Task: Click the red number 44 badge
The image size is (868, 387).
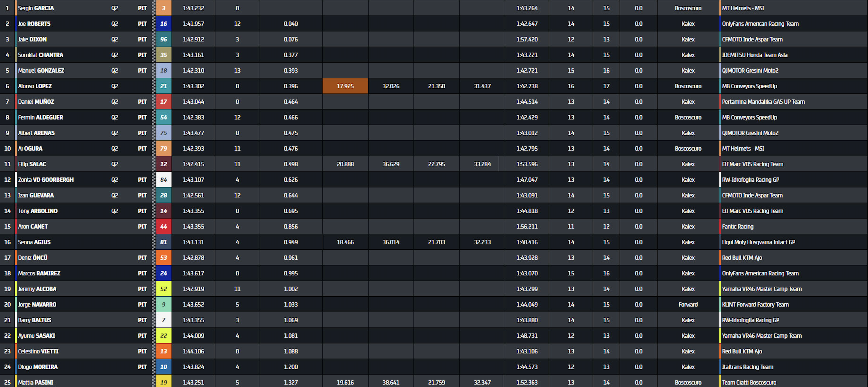Action: click(163, 226)
